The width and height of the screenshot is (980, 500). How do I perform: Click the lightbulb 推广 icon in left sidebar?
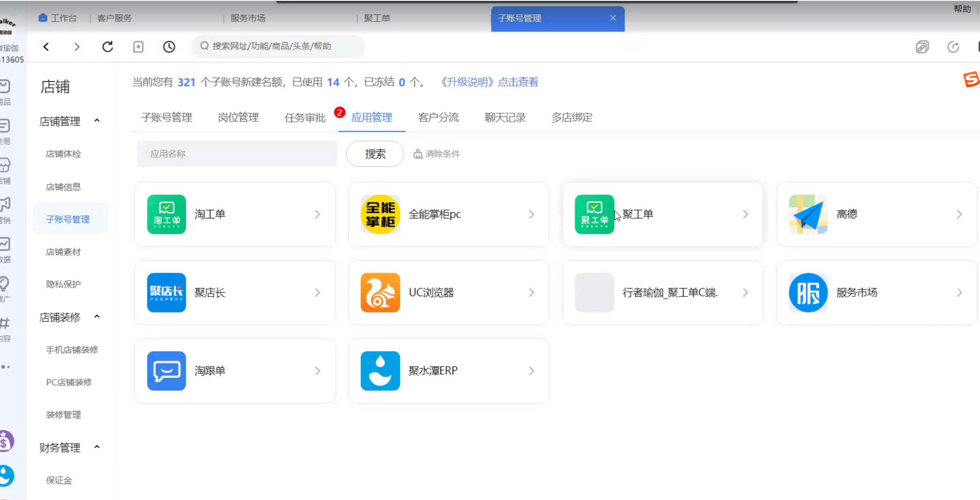[4, 283]
